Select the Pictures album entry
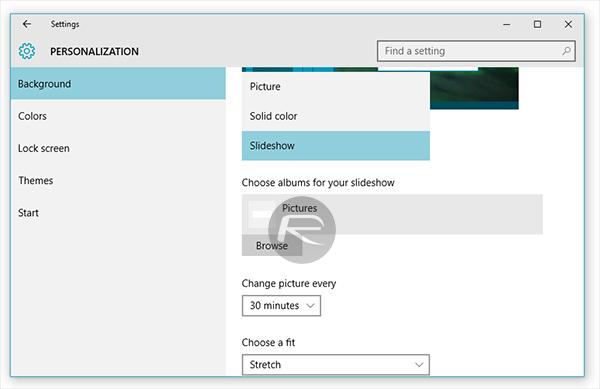The width and height of the screenshot is (600, 389). (x=392, y=214)
